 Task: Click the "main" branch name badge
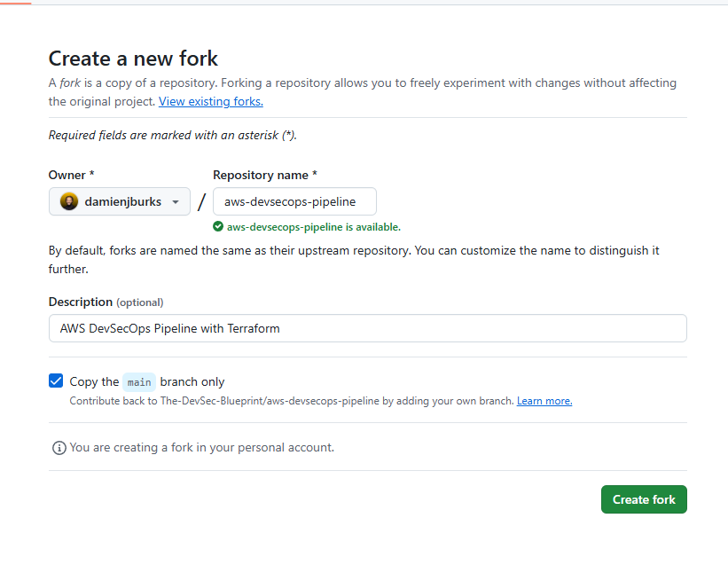pos(139,382)
